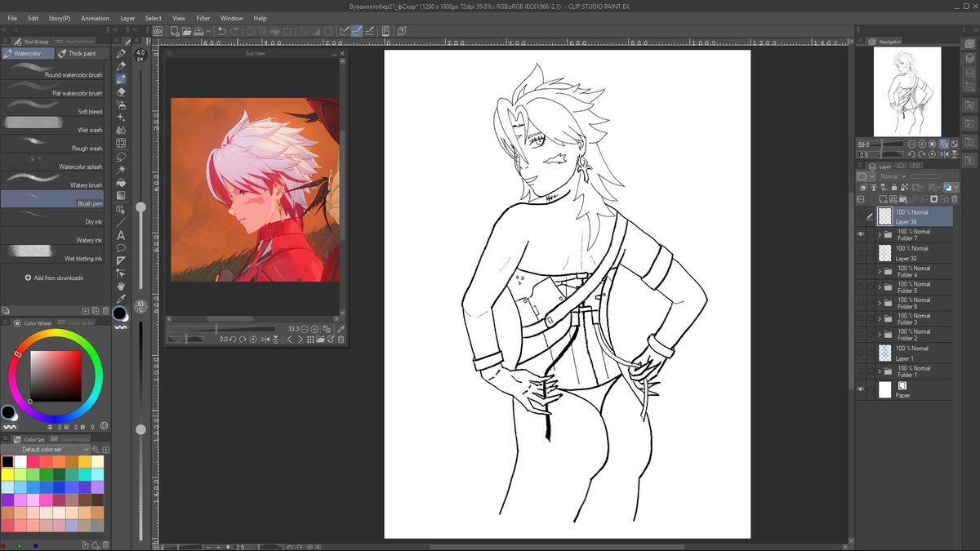Image resolution: width=980 pixels, height=551 pixels.
Task: Open a file with the command bar folder icon
Action: pyautogui.click(x=188, y=31)
